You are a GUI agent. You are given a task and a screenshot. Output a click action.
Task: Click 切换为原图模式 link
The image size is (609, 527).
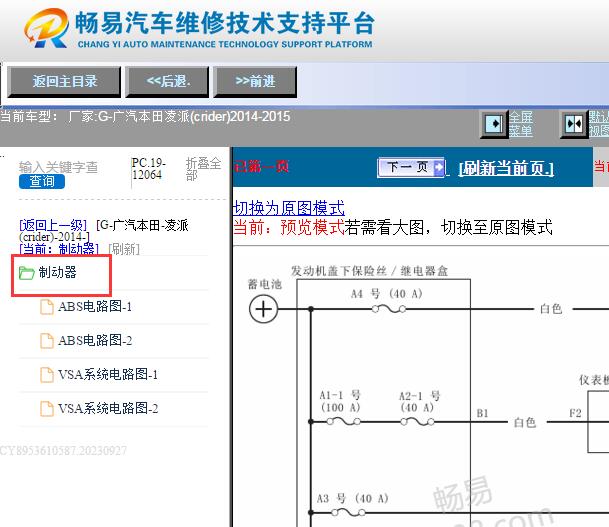(289, 208)
